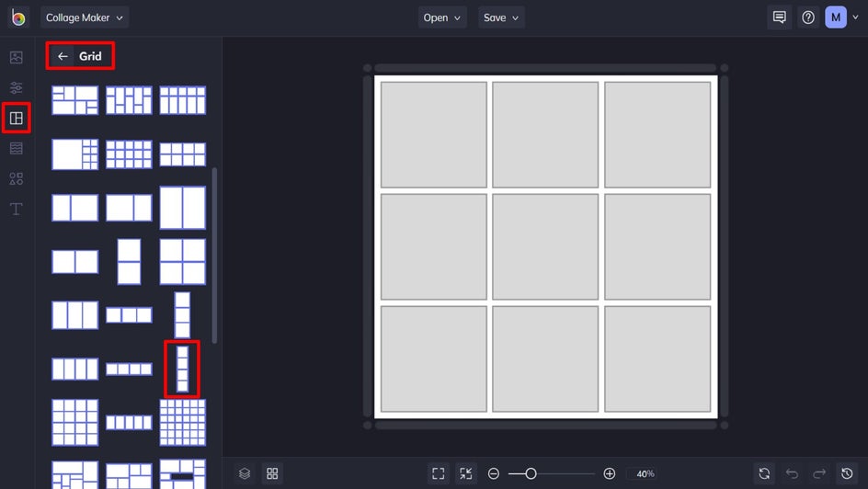Select the top-left collage cell
The width and height of the screenshot is (868, 489).
[433, 134]
